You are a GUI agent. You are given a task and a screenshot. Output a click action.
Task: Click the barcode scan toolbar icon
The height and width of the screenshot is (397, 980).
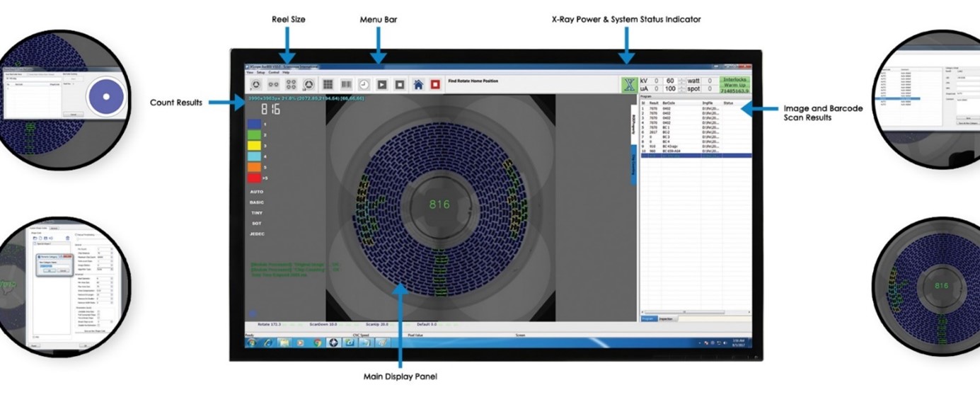[347, 84]
